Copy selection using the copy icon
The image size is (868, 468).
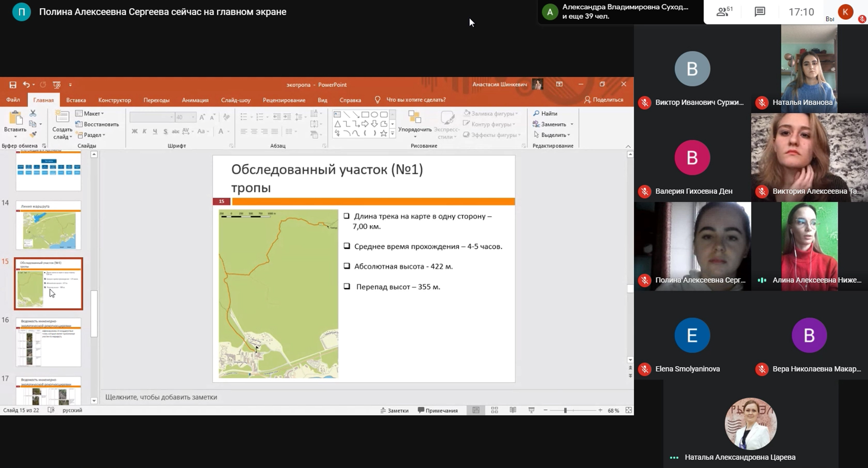pos(33,124)
